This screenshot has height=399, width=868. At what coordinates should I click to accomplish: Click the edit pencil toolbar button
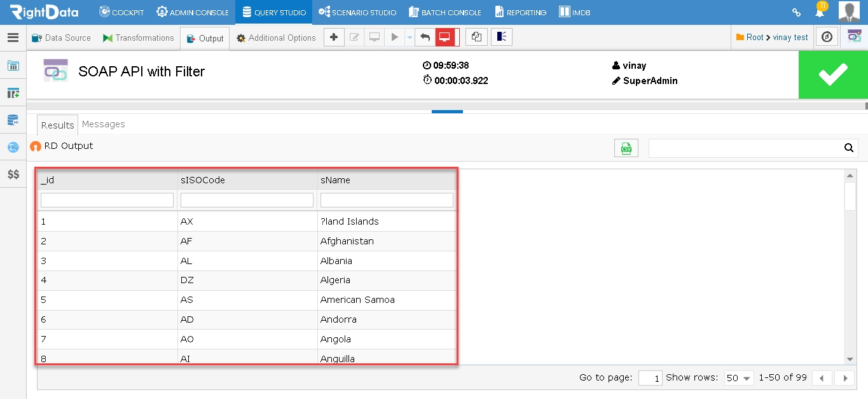click(354, 38)
